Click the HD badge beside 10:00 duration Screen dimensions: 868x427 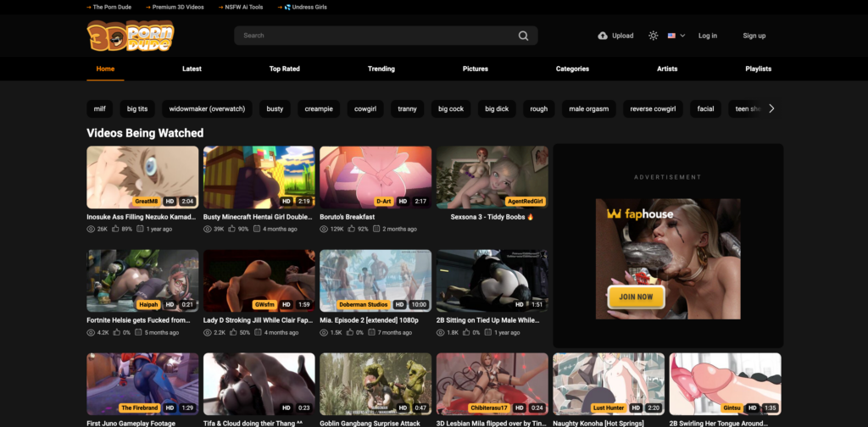[399, 305]
